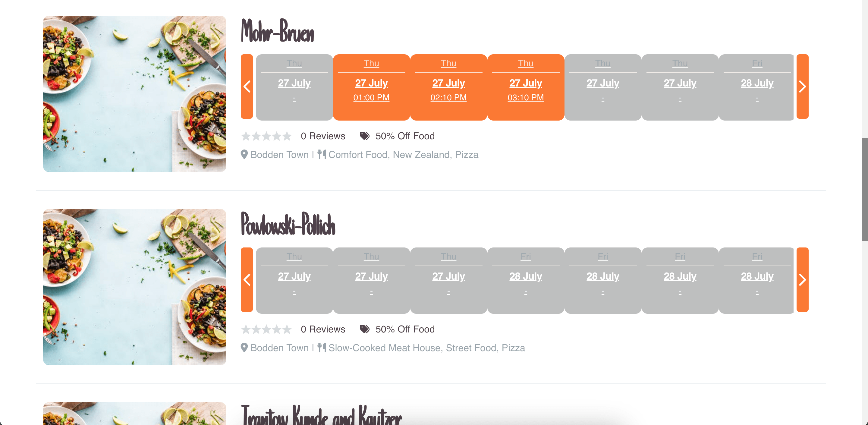Book Mohr-Bruen 01:00 PM slot
This screenshot has width=868, height=425.
[371, 87]
